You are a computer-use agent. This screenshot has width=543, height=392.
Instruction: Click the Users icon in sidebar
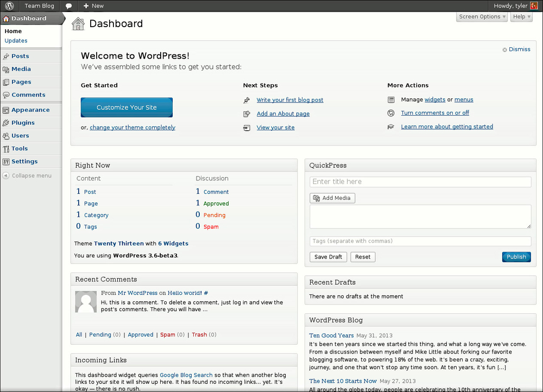point(6,136)
